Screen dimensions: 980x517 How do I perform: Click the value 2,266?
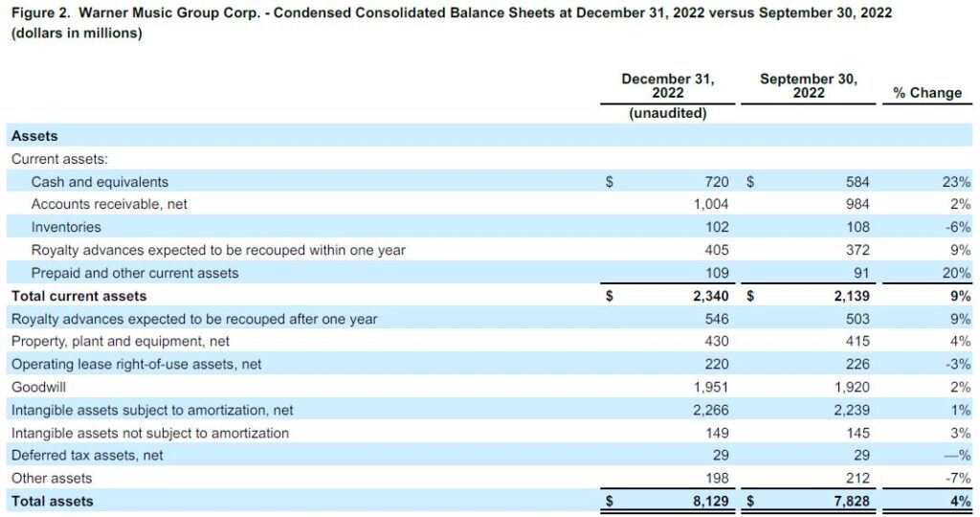point(711,410)
